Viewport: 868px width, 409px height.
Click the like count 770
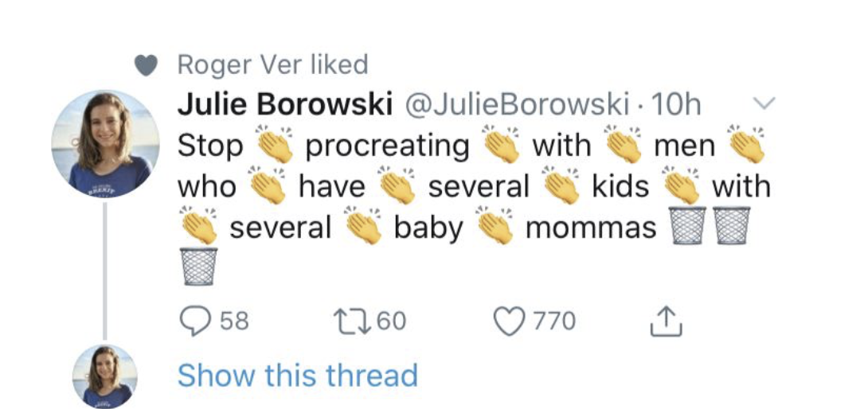pos(554,321)
